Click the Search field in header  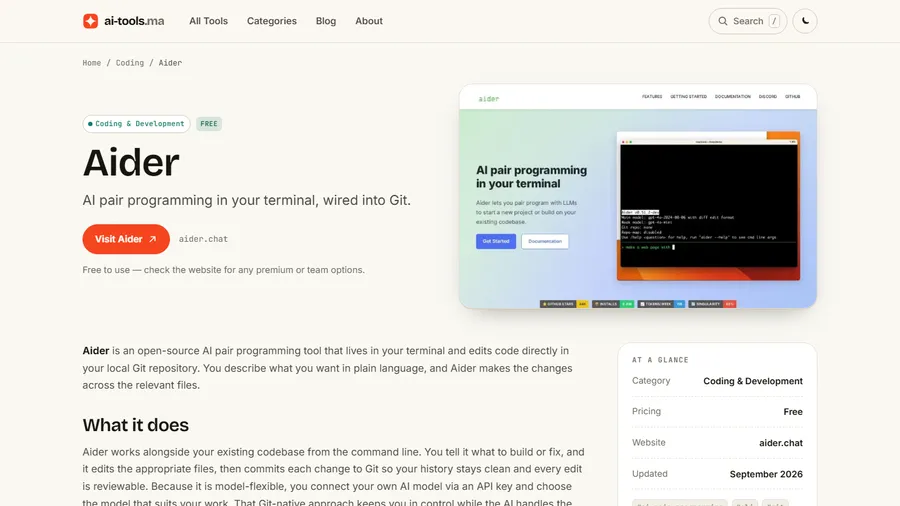coord(747,21)
